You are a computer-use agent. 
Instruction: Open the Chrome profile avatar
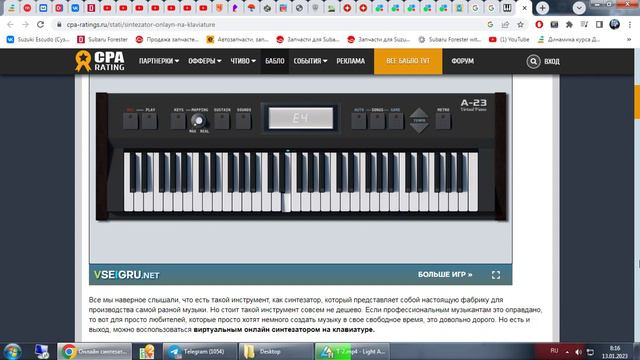[x=615, y=24]
